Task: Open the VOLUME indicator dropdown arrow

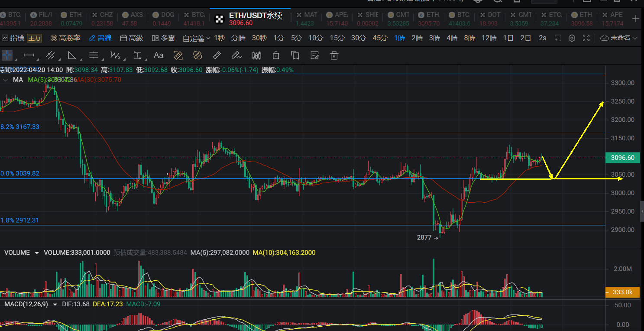Action: 37,253
